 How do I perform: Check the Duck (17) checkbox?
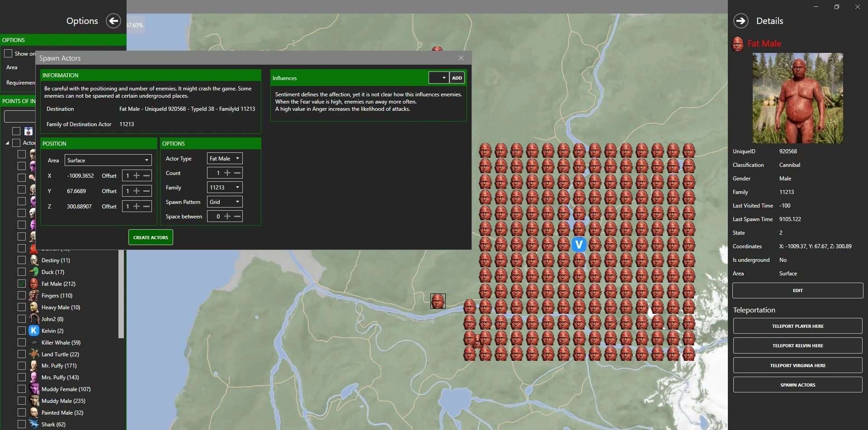[22, 272]
